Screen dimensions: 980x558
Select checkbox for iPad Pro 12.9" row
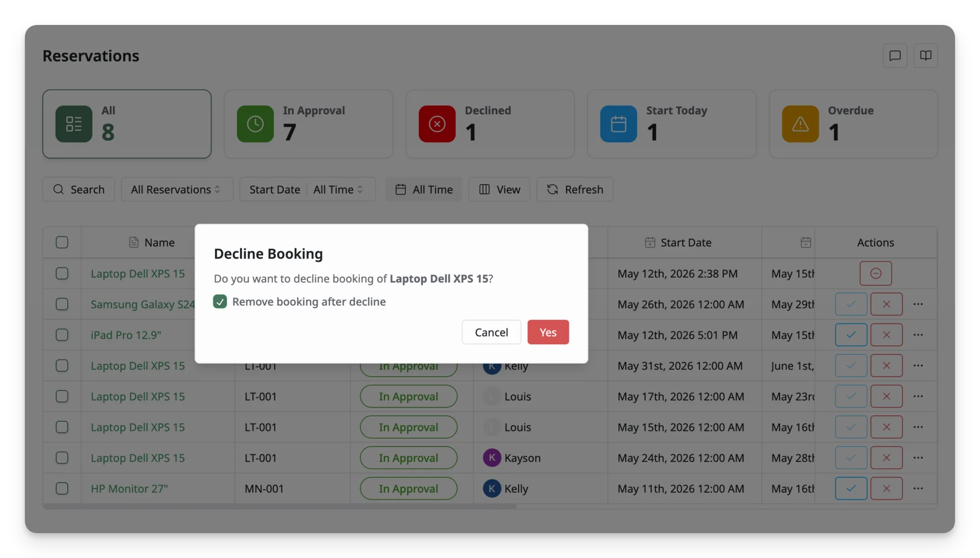[x=62, y=335]
